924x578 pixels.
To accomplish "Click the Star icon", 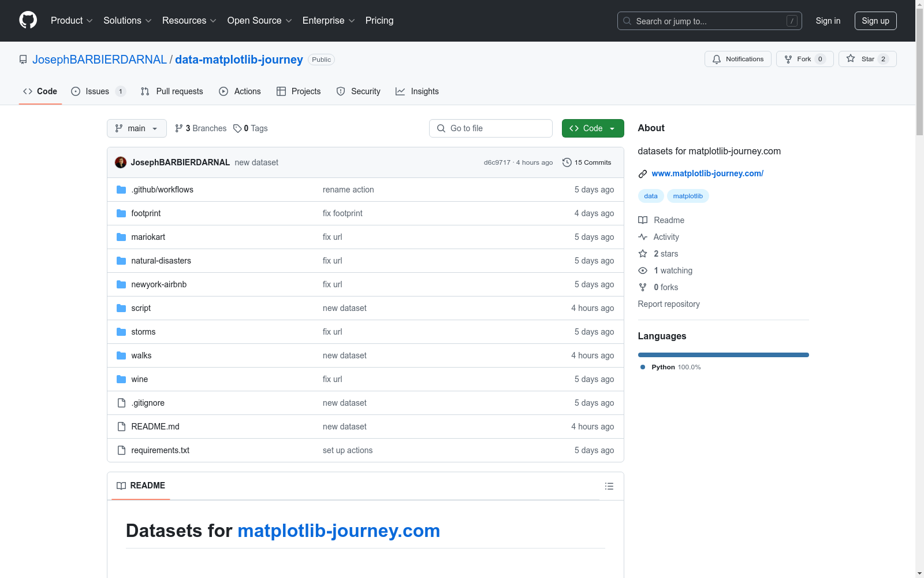I will [x=851, y=58].
